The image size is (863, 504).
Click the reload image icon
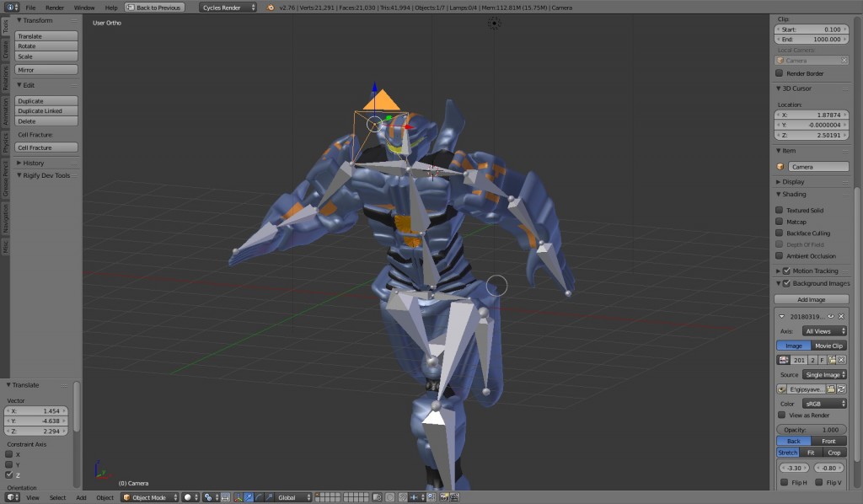click(842, 389)
